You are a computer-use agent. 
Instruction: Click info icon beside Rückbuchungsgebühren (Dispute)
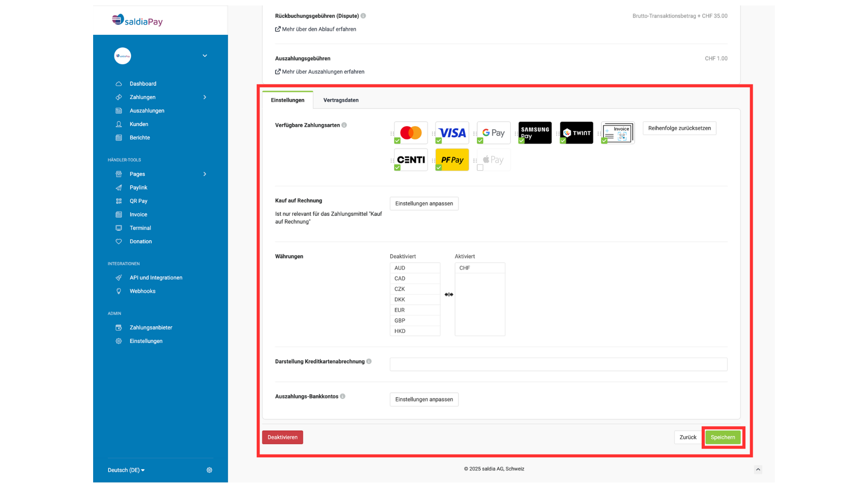point(363,16)
